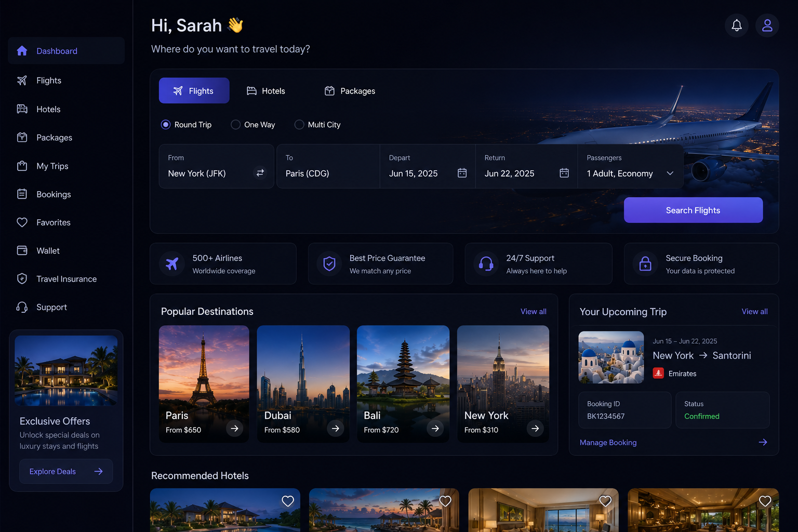Click the 24/7 Support headset icon
The height and width of the screenshot is (532, 798).
(486, 264)
